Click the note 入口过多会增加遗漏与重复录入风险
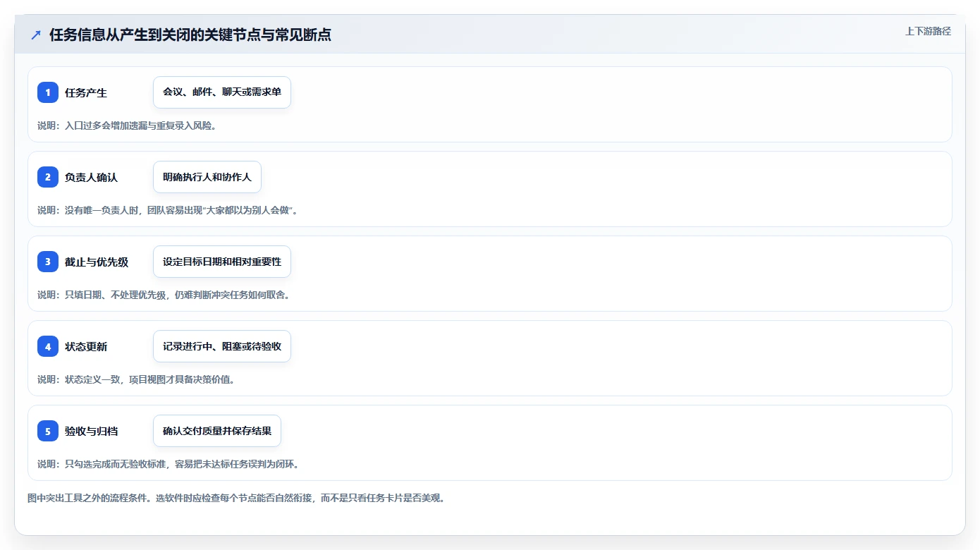The image size is (980, 550). [x=127, y=126]
